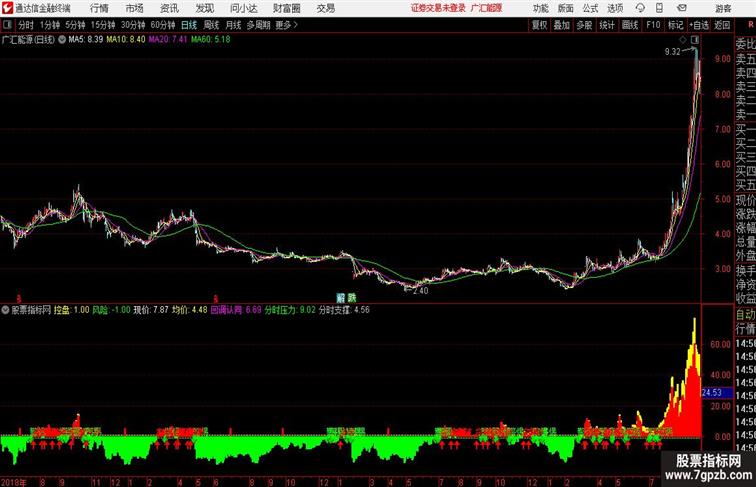Click the 游客 user label
The height and width of the screenshot is (487, 756).
pos(723,8)
